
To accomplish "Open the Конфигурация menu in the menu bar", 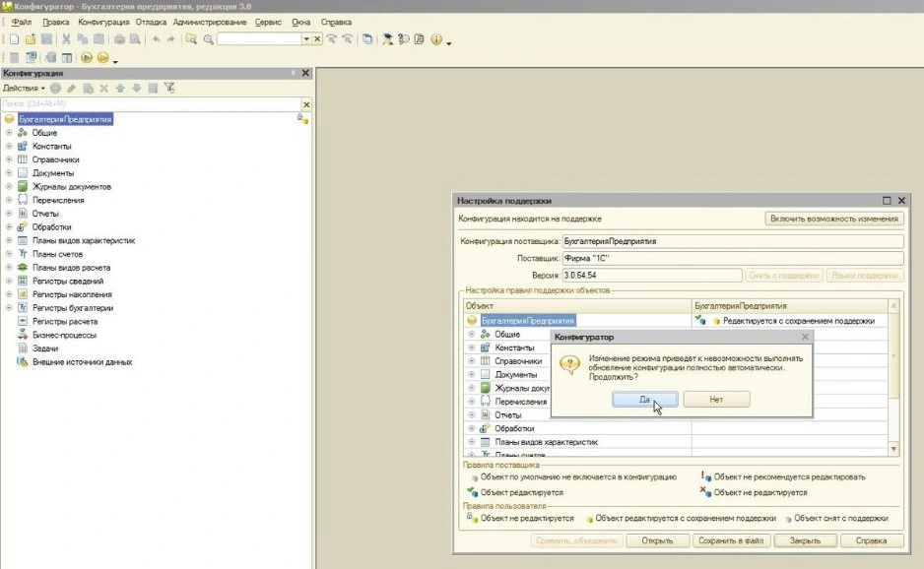I will tap(102, 22).
